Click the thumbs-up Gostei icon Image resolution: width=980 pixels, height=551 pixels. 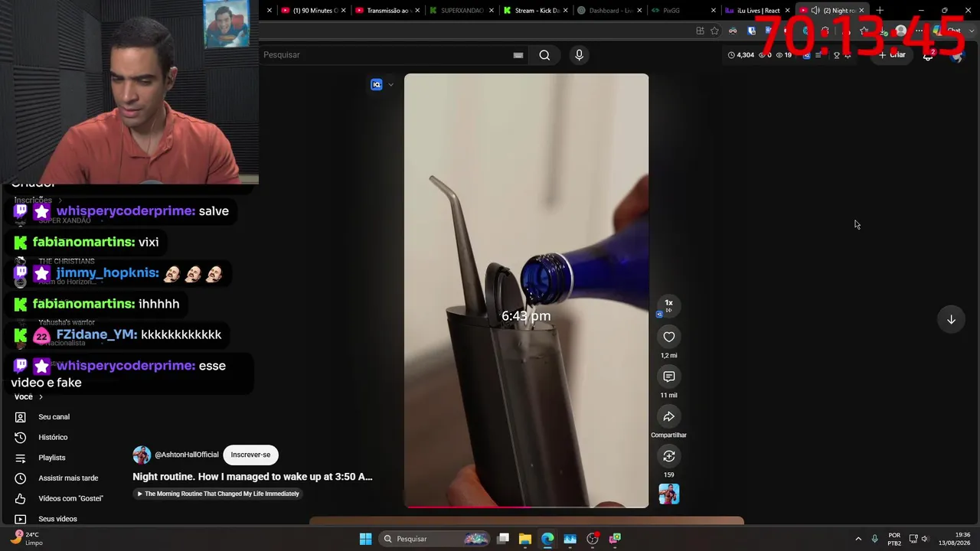[21, 498]
